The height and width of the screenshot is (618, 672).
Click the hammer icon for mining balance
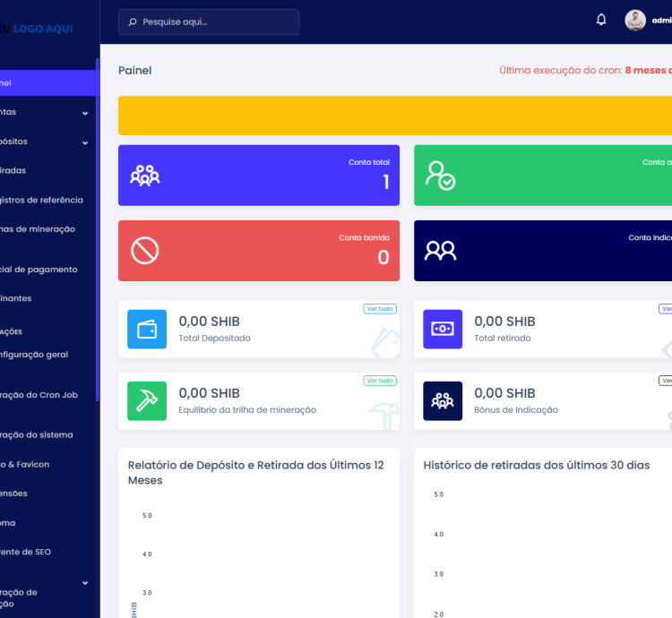(147, 401)
